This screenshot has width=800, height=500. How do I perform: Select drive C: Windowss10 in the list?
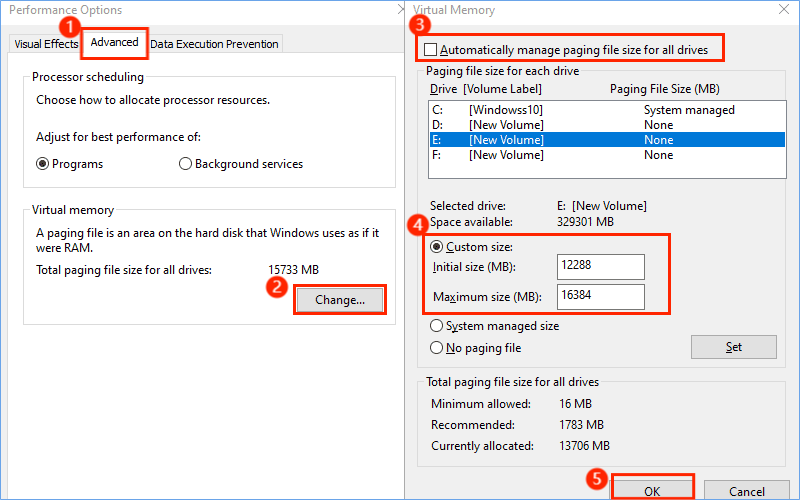click(x=607, y=110)
